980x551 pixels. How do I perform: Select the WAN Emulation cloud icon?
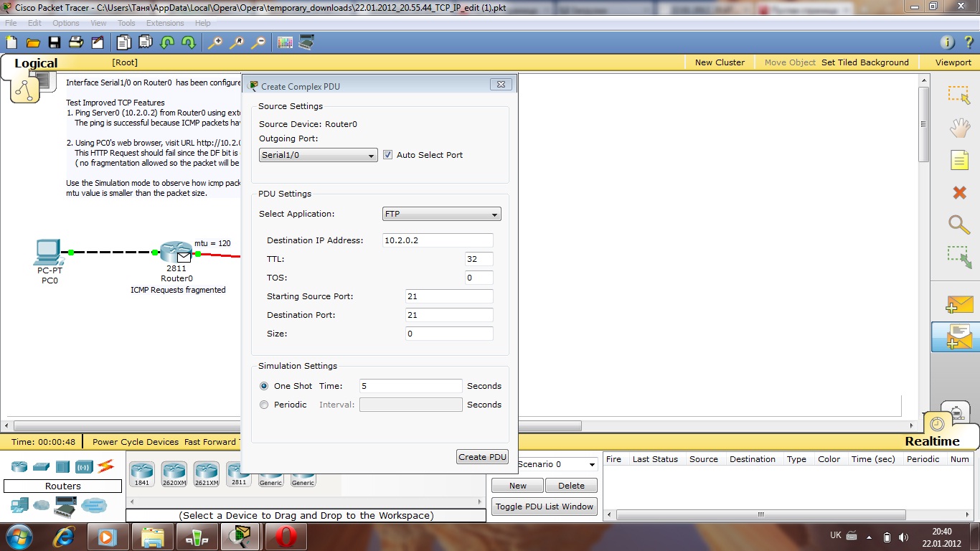[x=42, y=505]
